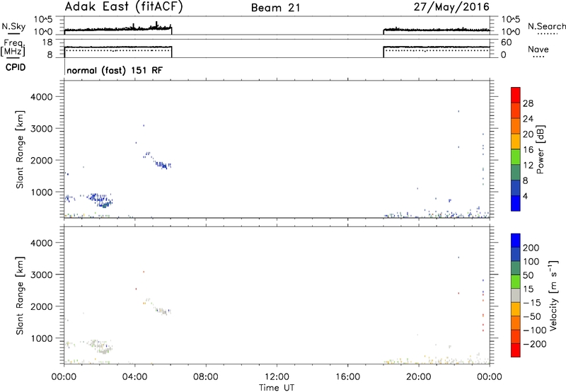Screen dimensions: 566x392
Task: Click the top blue segment of Velocity color bar
Action: 516,241
